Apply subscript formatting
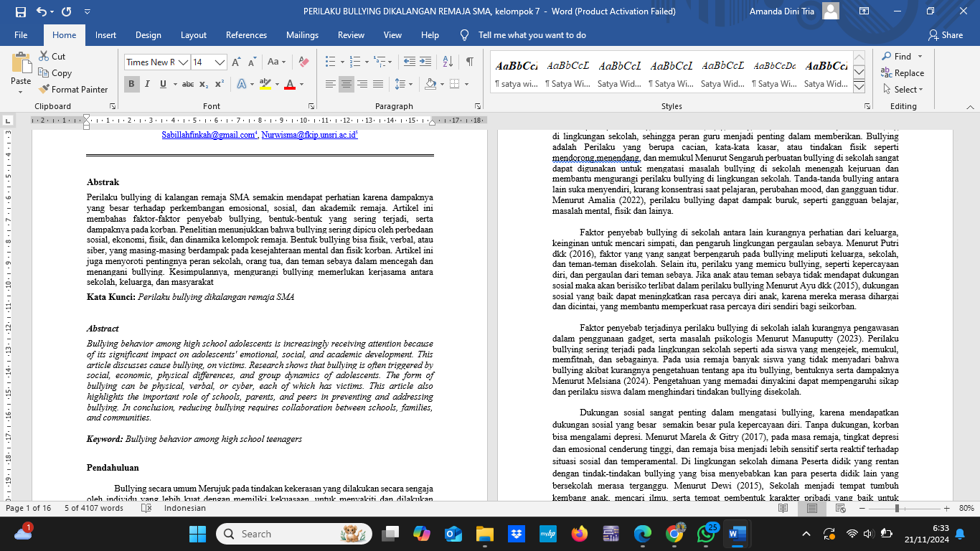 (x=204, y=84)
